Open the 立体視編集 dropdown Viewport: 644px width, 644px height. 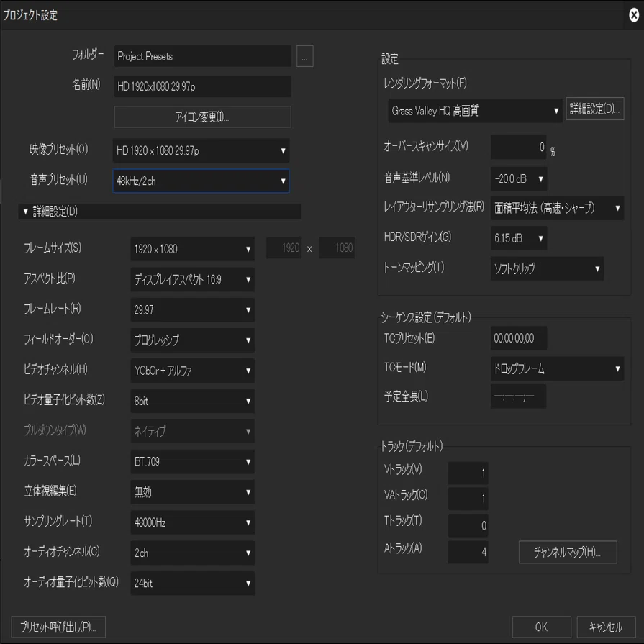(193, 492)
